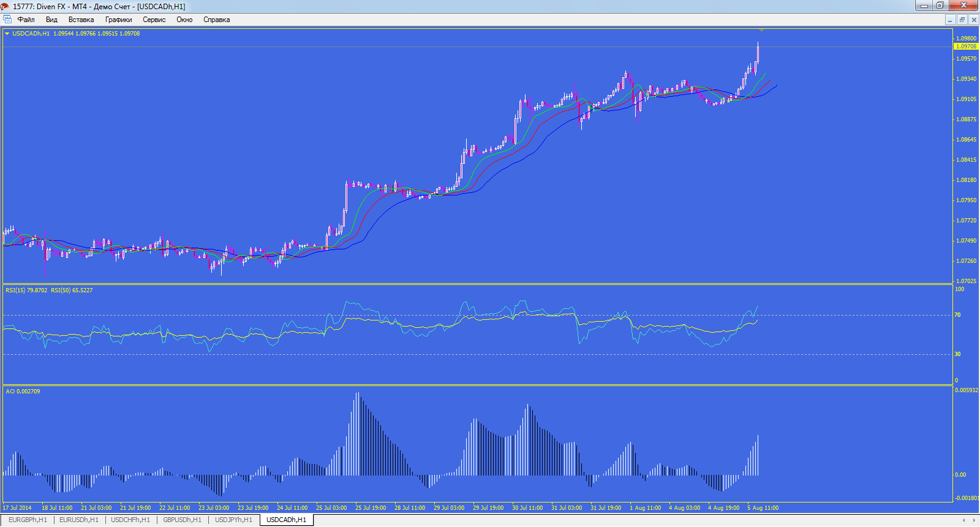Click the current price tag 1.09708
Screen dimensions: 980x527
pyautogui.click(x=966, y=47)
